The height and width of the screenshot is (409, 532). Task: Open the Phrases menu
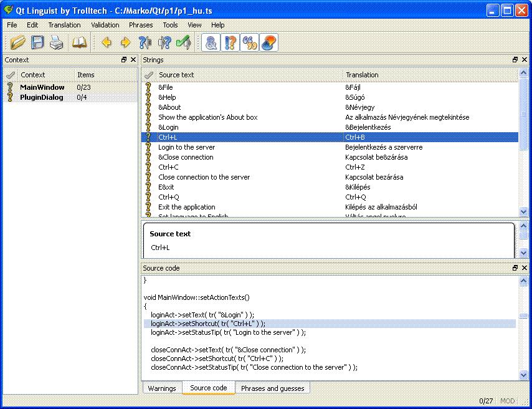point(141,25)
